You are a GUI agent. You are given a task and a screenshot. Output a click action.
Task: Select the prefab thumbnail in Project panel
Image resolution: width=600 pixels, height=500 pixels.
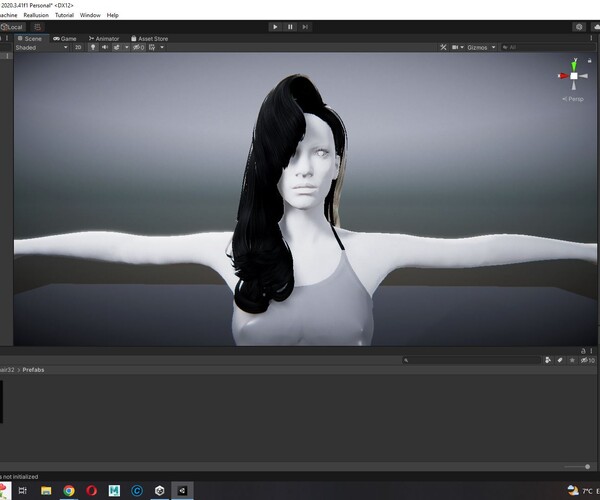[2, 402]
